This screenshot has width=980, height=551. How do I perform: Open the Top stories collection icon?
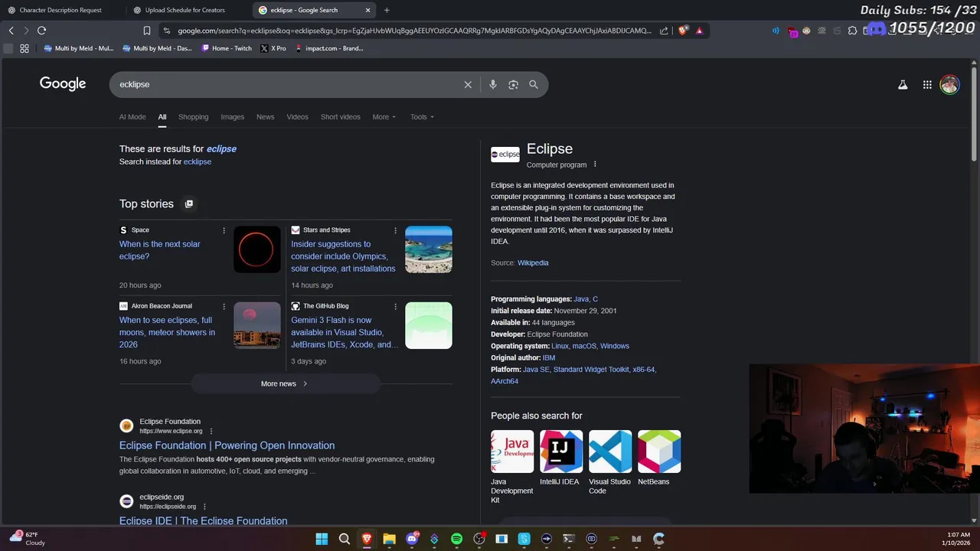pyautogui.click(x=189, y=204)
